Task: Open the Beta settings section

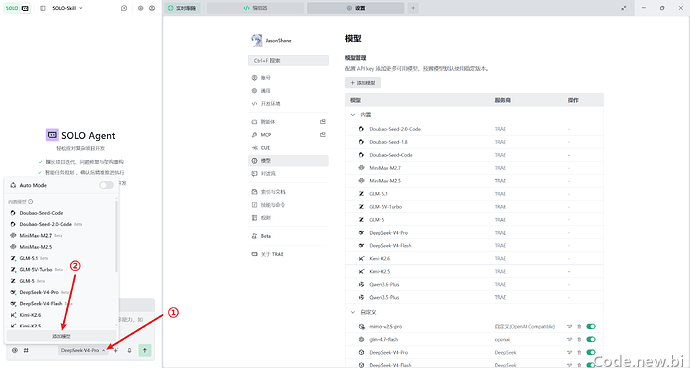Action: pos(288,236)
